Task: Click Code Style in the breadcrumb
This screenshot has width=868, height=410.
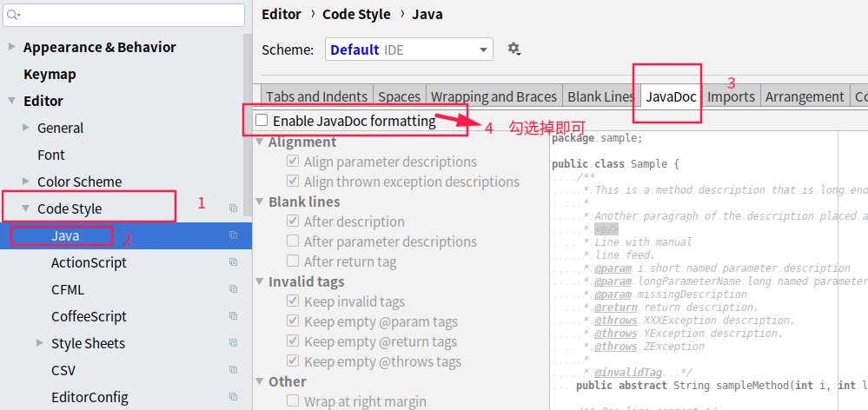Action: click(356, 15)
